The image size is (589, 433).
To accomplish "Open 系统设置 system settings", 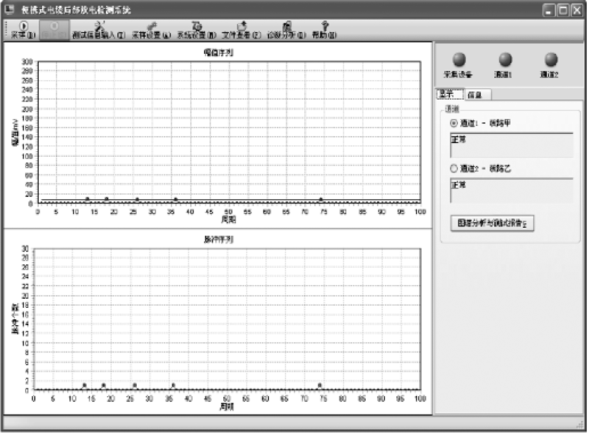I will (196, 30).
